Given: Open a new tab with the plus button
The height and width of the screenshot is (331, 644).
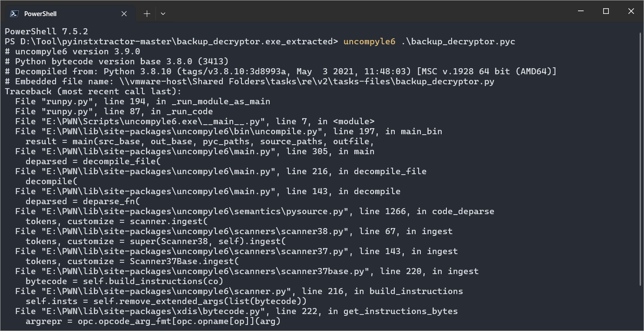Looking at the screenshot, I should [x=147, y=14].
